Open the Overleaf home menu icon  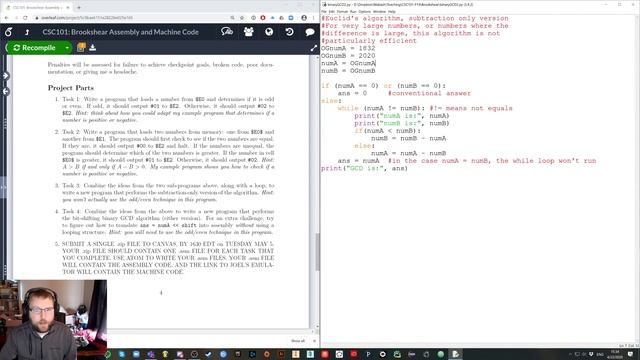coord(9,32)
